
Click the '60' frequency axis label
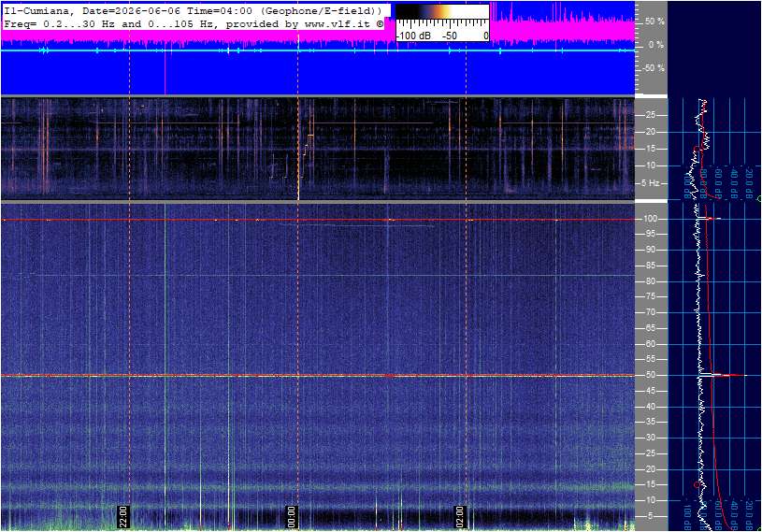650,344
